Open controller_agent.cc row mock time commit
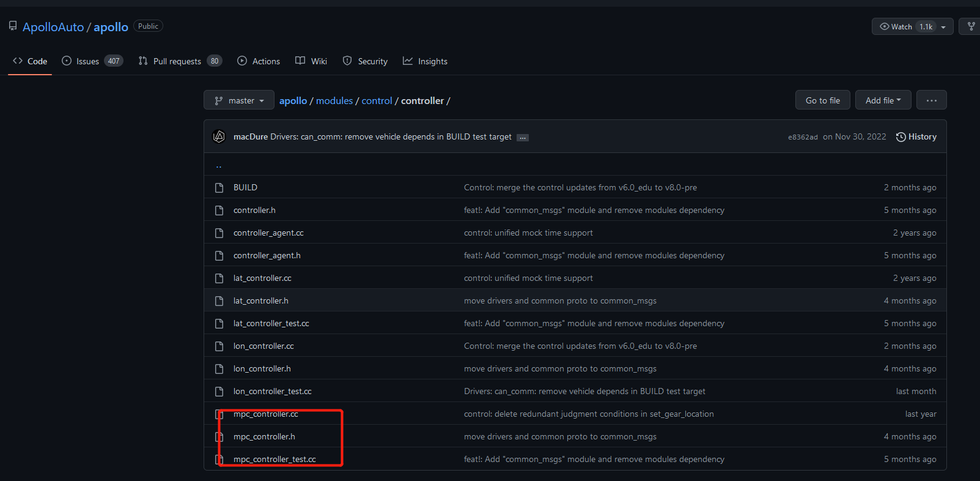The width and height of the screenshot is (980, 481). tap(528, 233)
